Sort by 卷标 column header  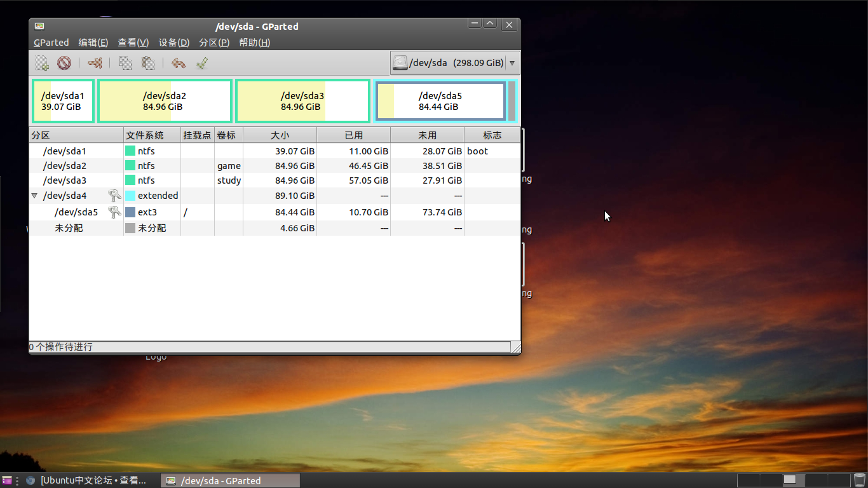229,135
